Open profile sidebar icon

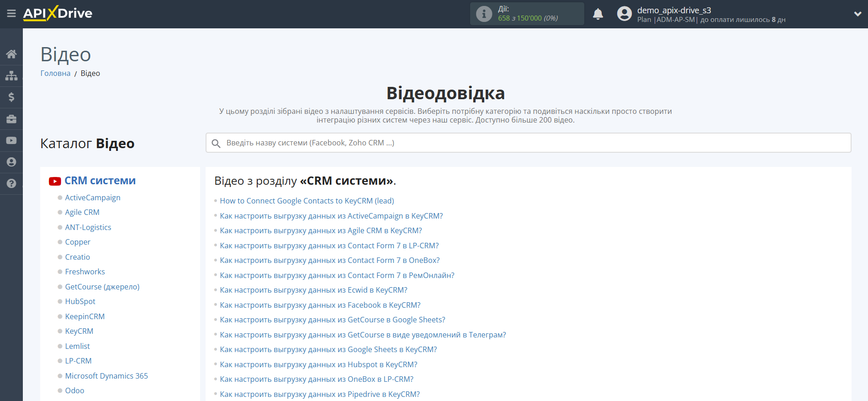coord(11,162)
